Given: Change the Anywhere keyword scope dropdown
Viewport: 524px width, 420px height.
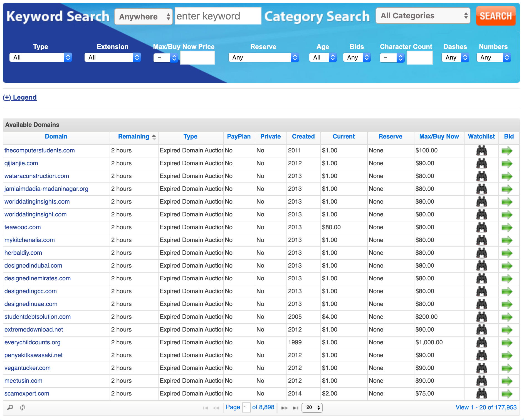Looking at the screenshot, I should coord(143,17).
